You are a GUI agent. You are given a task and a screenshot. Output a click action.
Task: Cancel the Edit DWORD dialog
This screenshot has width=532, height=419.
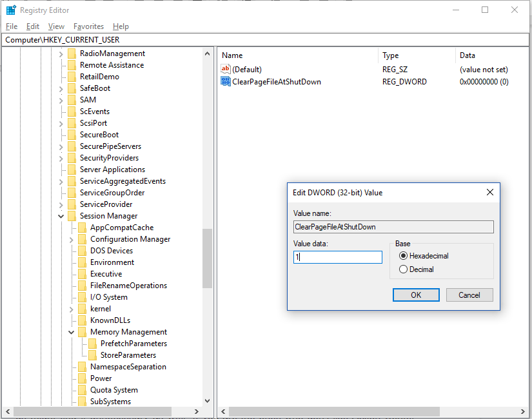coord(469,295)
